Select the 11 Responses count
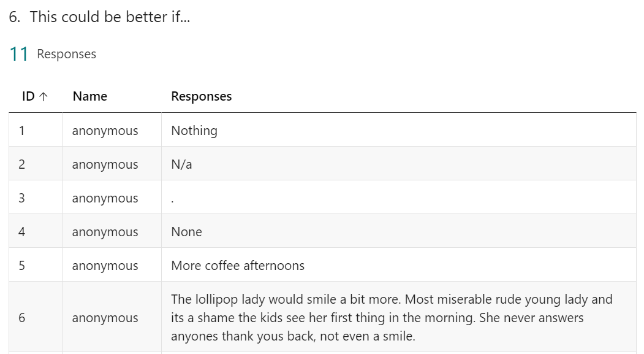This screenshot has width=644, height=354. coord(53,54)
